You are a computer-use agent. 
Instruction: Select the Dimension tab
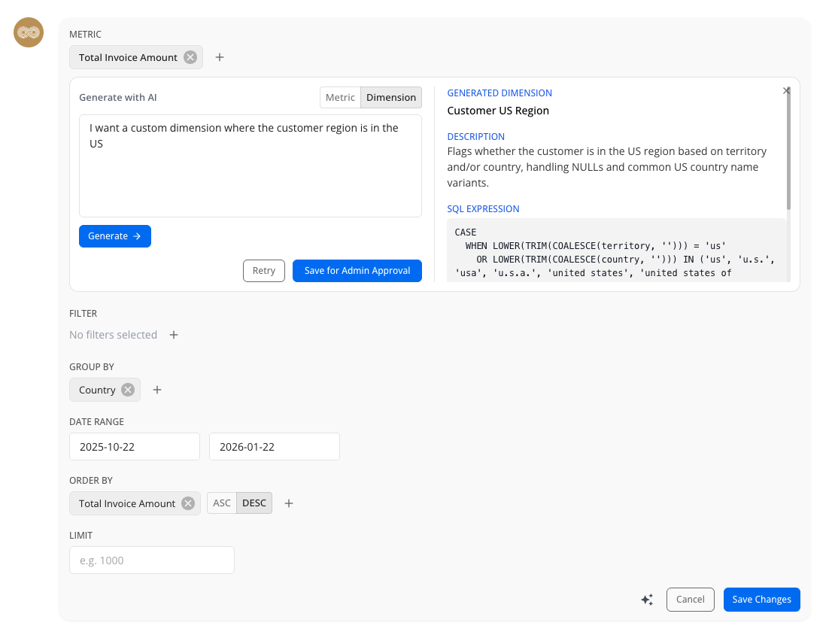[x=391, y=97]
